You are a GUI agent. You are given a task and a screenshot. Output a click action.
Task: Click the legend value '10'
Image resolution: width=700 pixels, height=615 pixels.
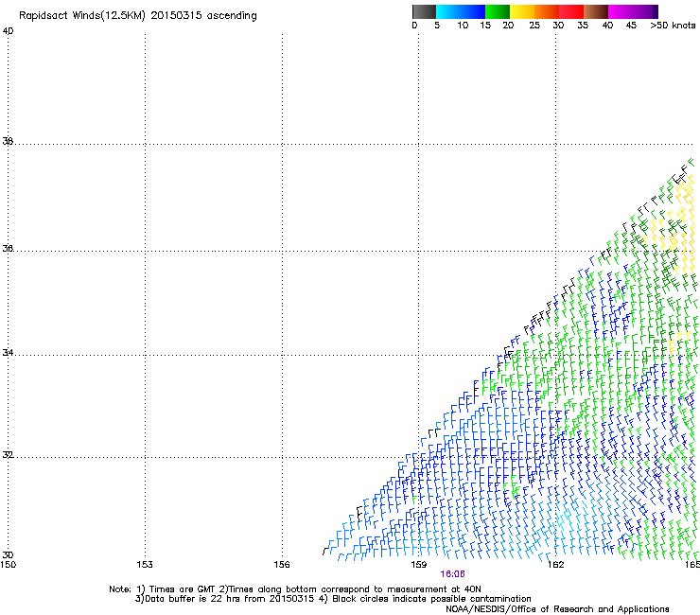[463, 26]
